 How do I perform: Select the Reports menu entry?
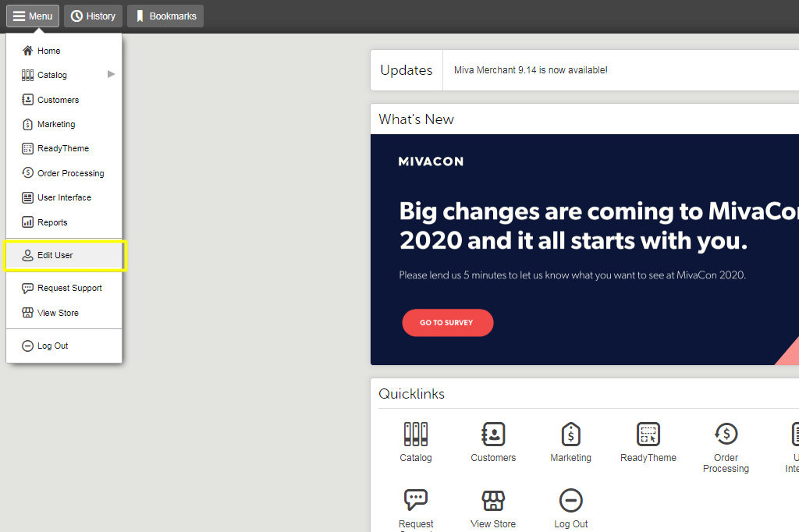point(64,222)
